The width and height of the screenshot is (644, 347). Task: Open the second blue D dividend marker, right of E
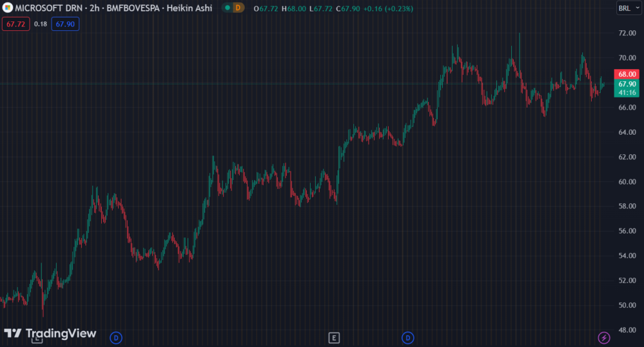[408, 338]
